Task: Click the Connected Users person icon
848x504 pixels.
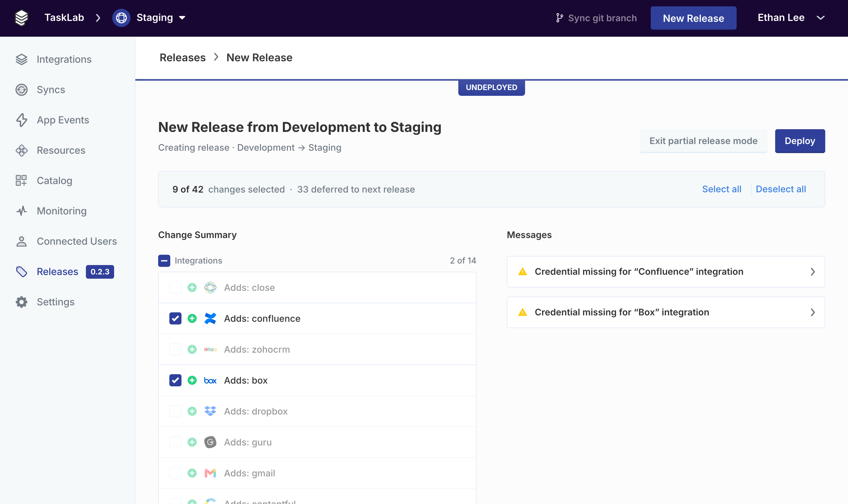Action: (x=22, y=241)
